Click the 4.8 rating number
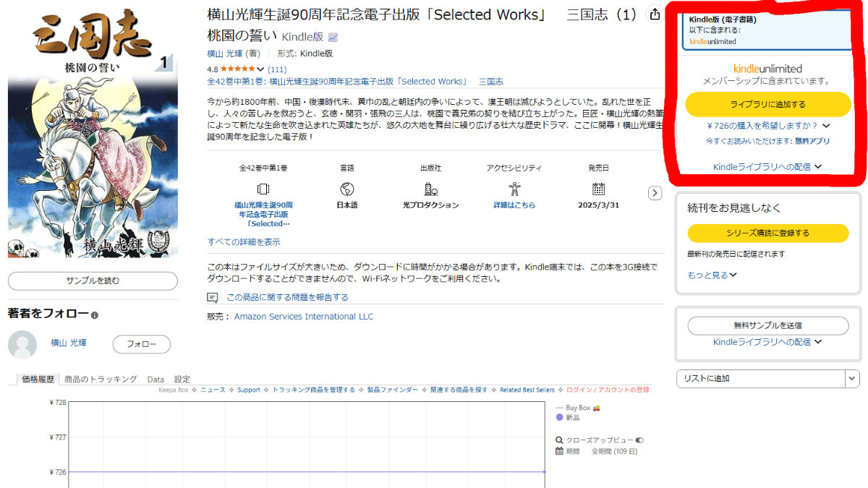The height and width of the screenshot is (488, 868). pyautogui.click(x=213, y=69)
